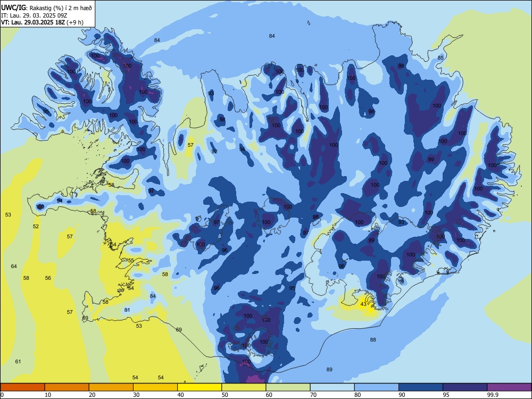Click the dark blue 90–95 legend swatch

(x=421, y=387)
